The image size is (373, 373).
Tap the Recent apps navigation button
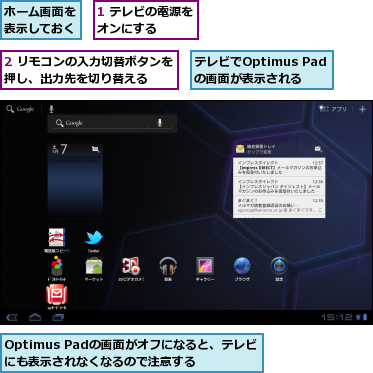(x=58, y=318)
